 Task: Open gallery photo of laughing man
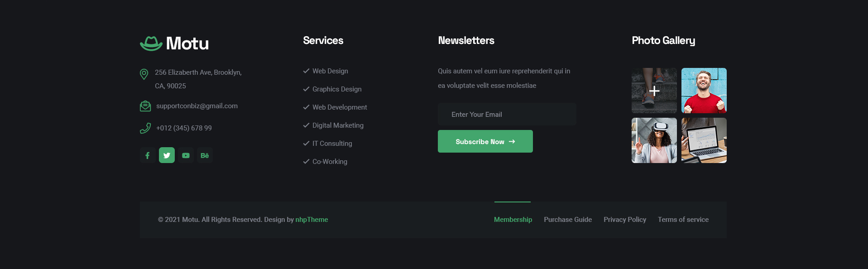[704, 91]
